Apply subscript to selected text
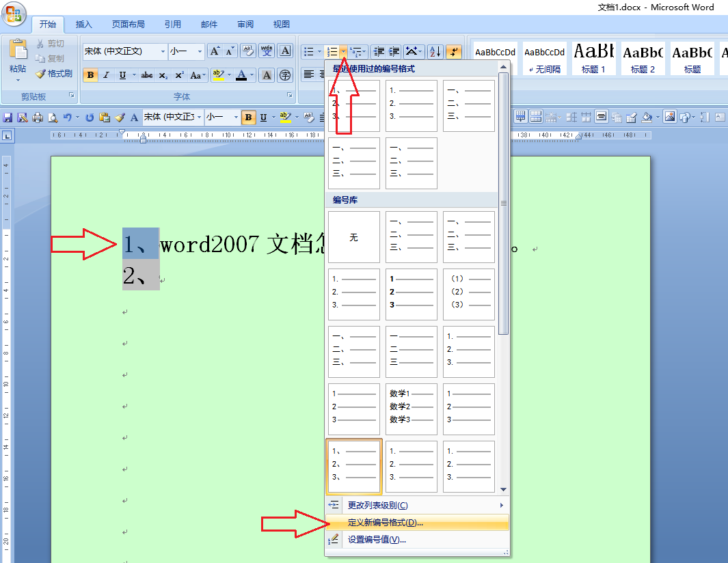The width and height of the screenshot is (728, 563). pos(162,74)
